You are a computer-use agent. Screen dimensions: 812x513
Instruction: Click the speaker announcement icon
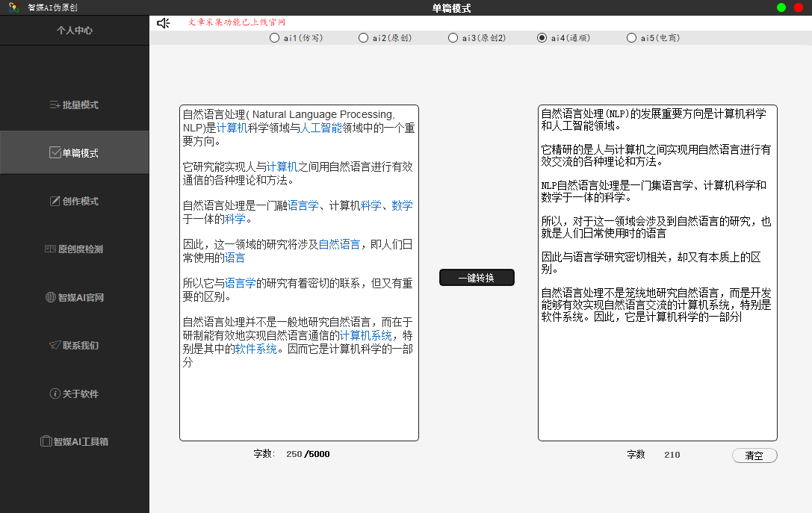(163, 23)
